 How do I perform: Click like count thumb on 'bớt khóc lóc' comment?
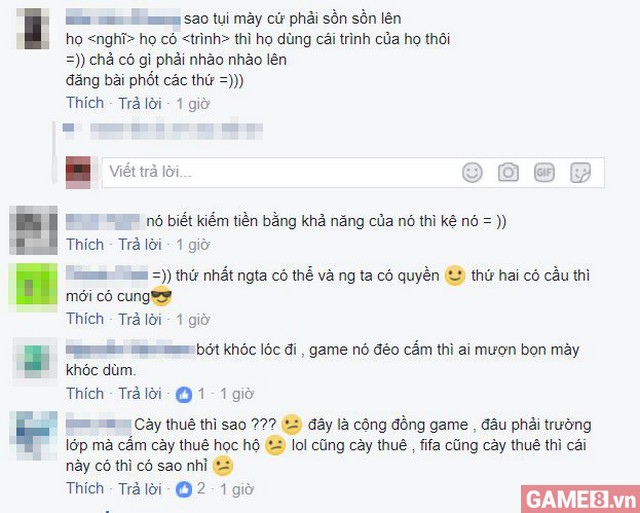tap(184, 394)
